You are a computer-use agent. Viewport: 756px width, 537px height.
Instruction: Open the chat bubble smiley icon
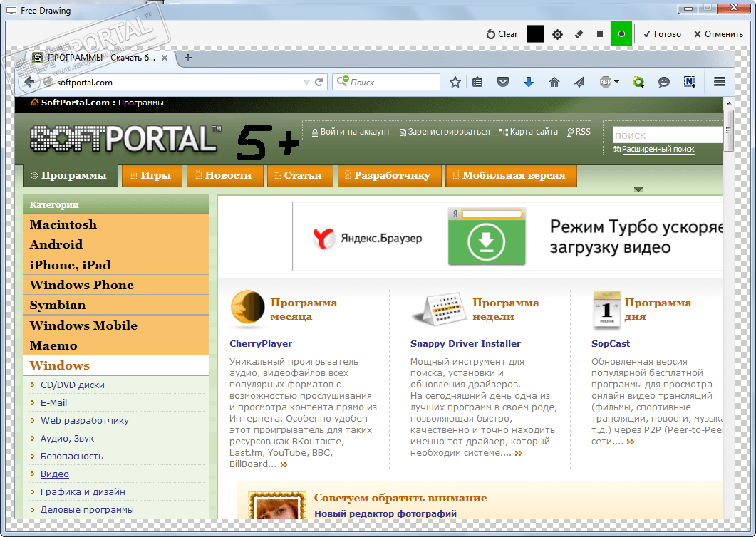pos(664,83)
